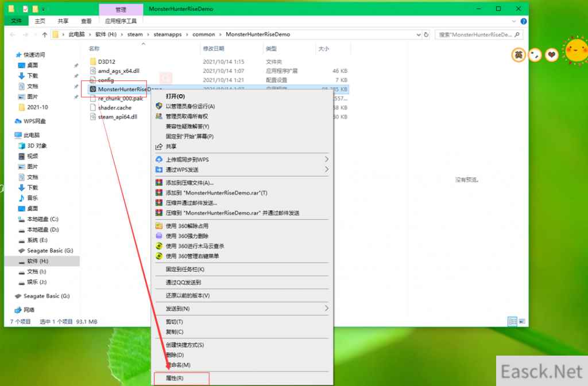
Task: Click the forward navigation arrow
Action: (x=25, y=34)
